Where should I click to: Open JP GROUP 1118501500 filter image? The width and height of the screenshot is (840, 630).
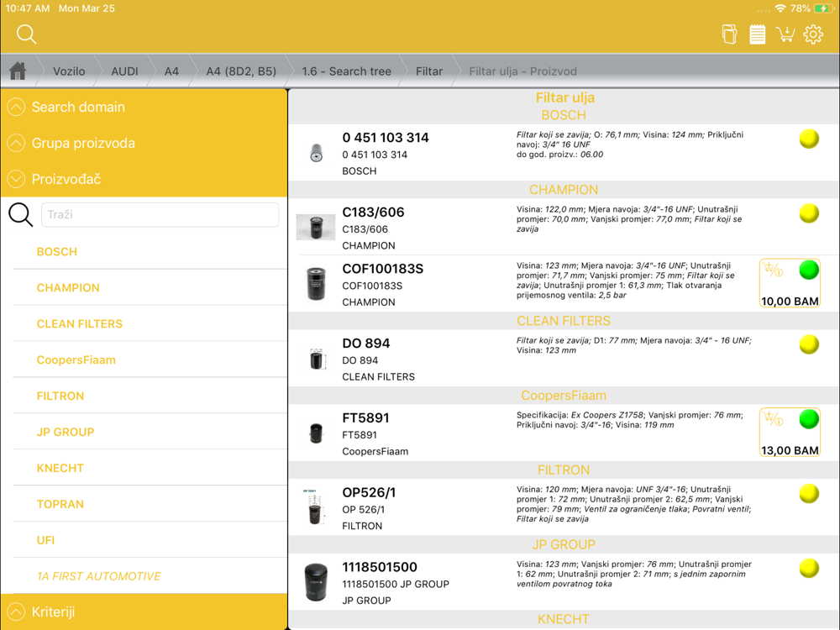(316, 582)
